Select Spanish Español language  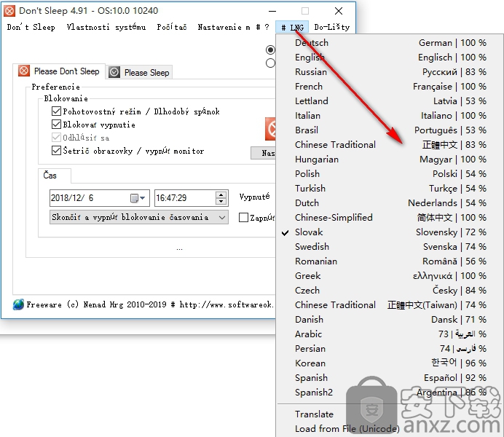(x=390, y=377)
